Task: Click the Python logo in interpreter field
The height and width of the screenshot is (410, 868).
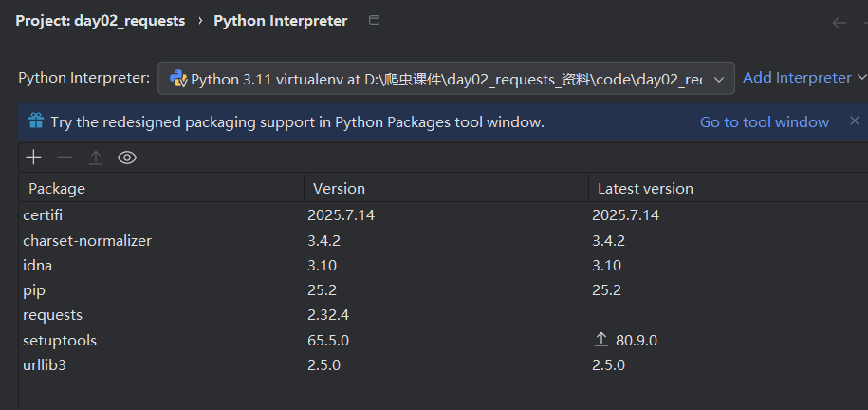Action: [178, 79]
